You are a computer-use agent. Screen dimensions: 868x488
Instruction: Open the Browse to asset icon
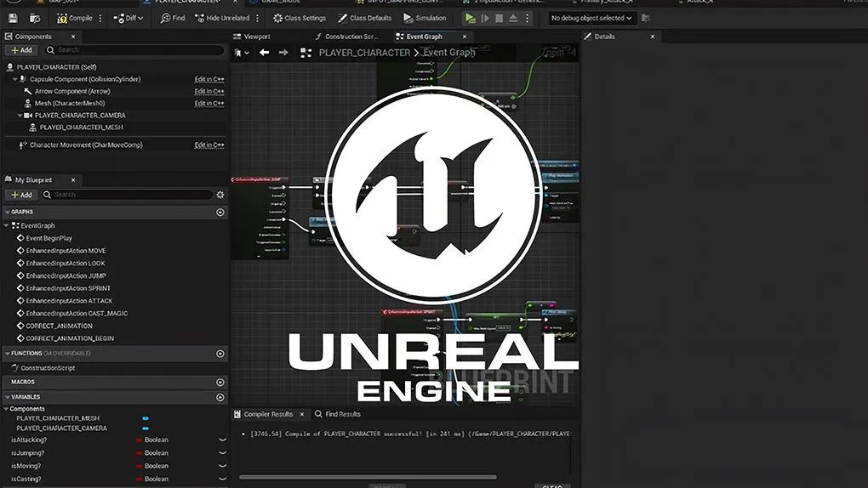[x=35, y=18]
